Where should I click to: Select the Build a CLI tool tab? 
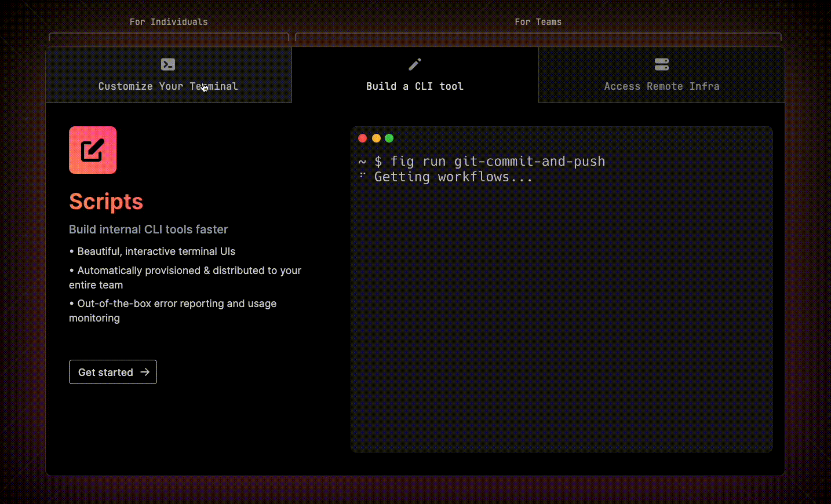[x=415, y=75]
